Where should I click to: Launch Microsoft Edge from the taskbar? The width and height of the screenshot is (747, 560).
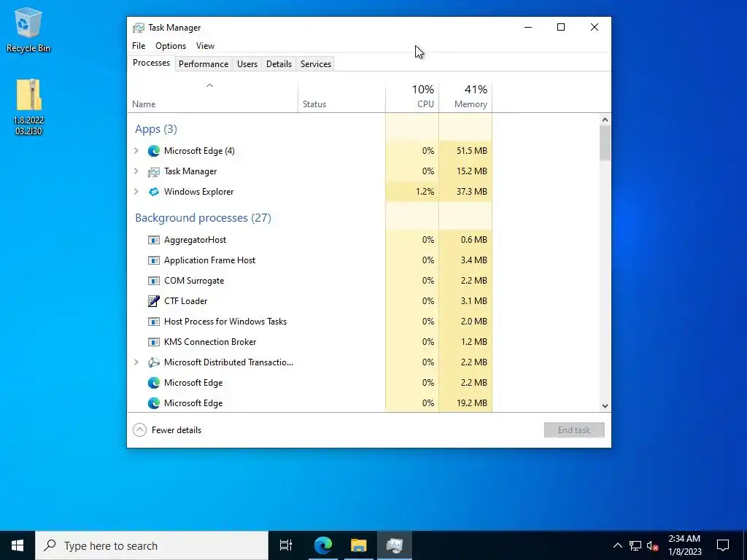coord(323,545)
